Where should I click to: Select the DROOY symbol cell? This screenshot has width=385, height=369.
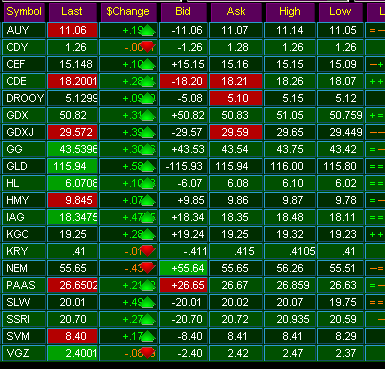(24, 98)
